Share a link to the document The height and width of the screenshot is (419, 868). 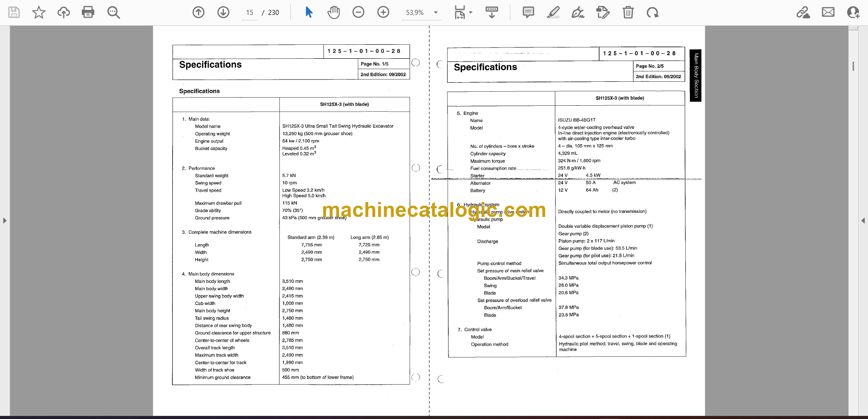(x=803, y=12)
